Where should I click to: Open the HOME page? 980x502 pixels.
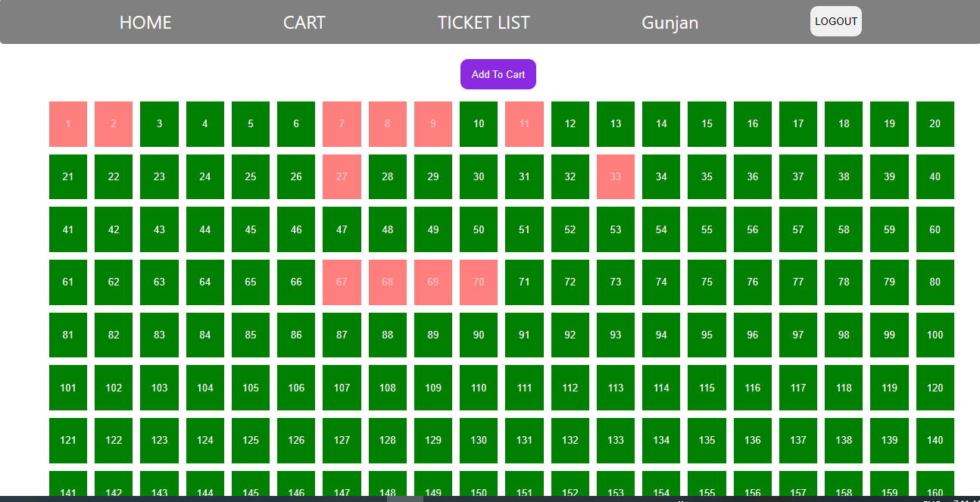pos(145,22)
